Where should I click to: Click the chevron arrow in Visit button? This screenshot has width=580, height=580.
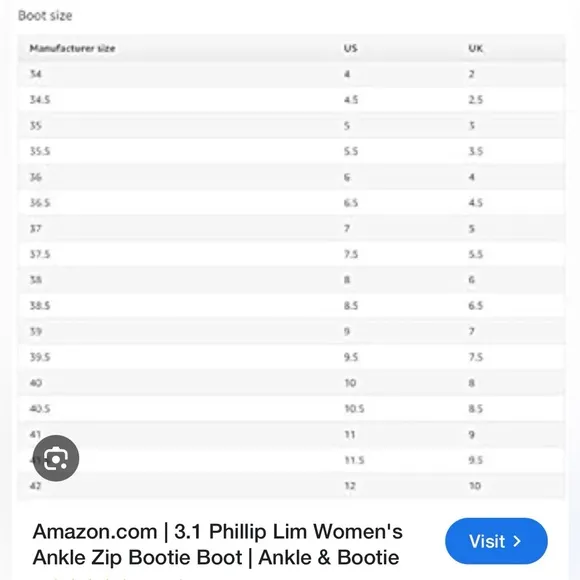point(517,542)
